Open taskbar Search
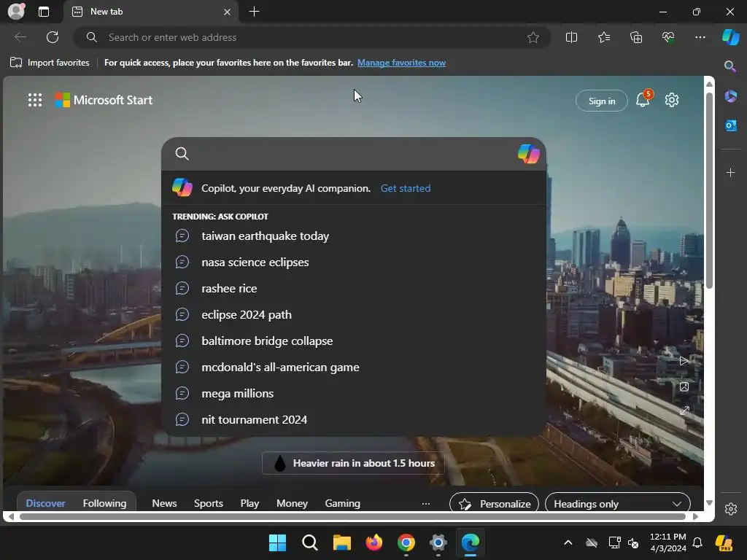Image resolution: width=747 pixels, height=560 pixels. (x=309, y=542)
